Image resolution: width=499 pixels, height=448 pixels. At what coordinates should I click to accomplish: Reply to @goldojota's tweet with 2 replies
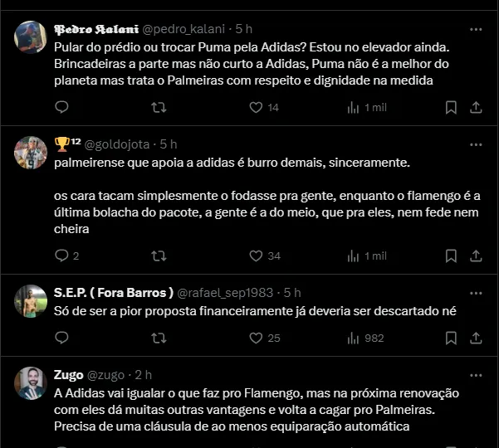click(61, 256)
